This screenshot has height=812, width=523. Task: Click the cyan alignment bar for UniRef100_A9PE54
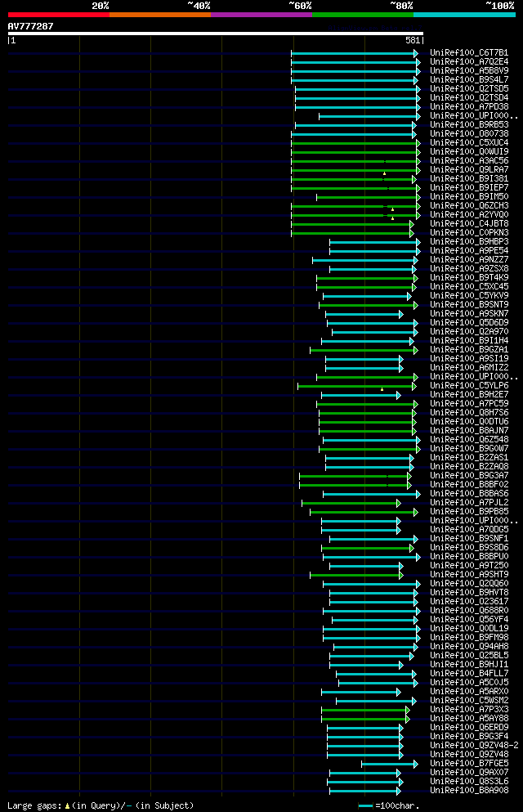click(374, 251)
